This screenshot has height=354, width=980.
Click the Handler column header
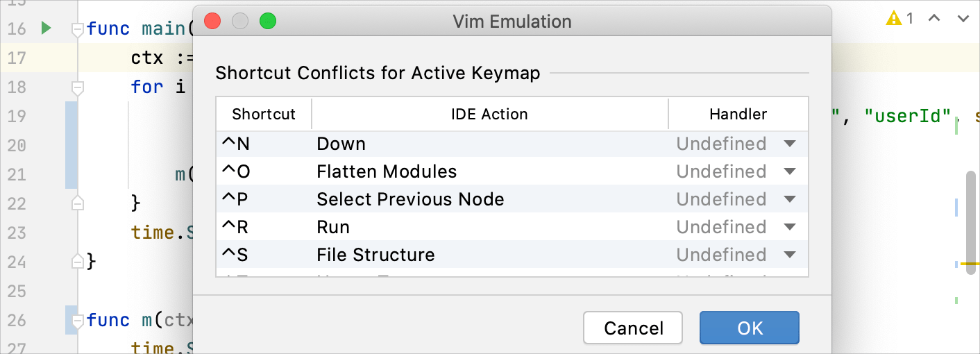[738, 114]
